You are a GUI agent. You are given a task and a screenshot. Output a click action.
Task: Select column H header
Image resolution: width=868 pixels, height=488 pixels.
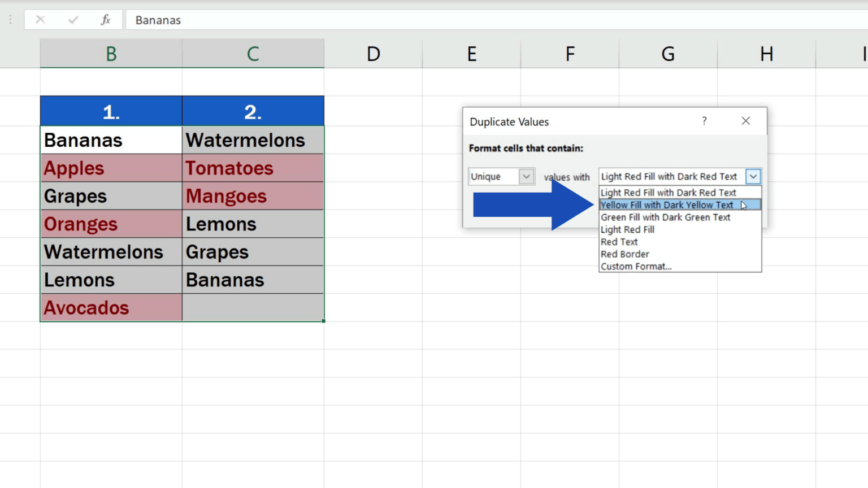(767, 54)
